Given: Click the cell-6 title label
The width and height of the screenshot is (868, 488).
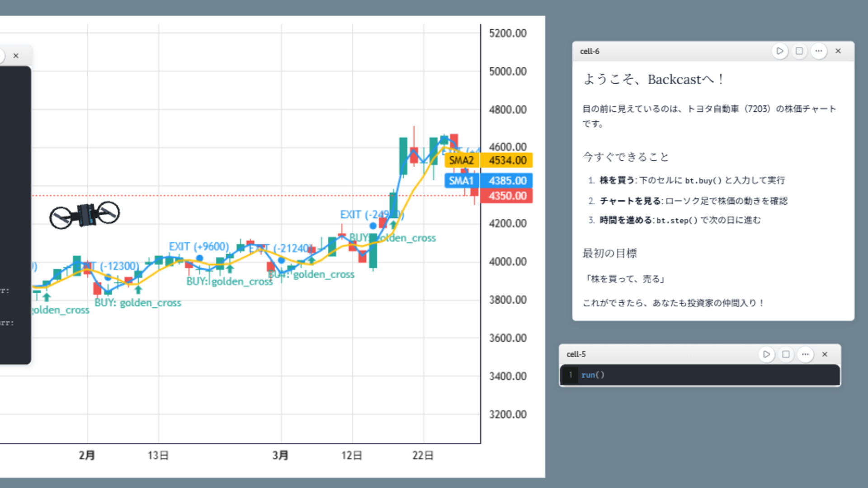Looking at the screenshot, I should click(590, 52).
